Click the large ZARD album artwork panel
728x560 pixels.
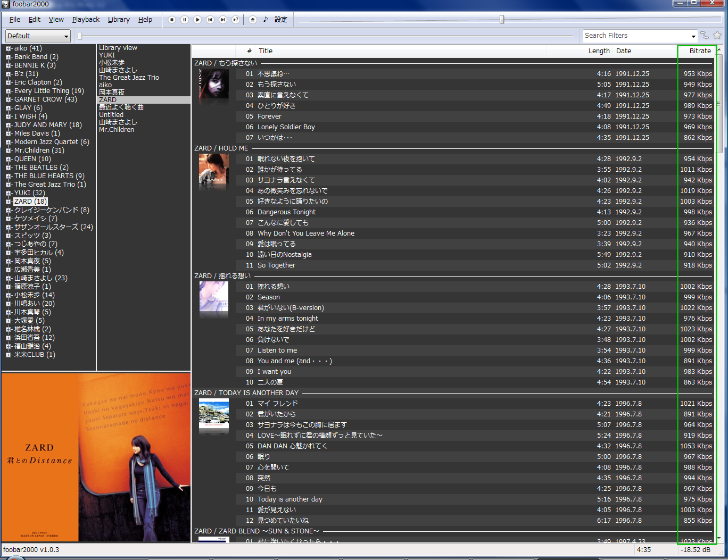(x=96, y=457)
